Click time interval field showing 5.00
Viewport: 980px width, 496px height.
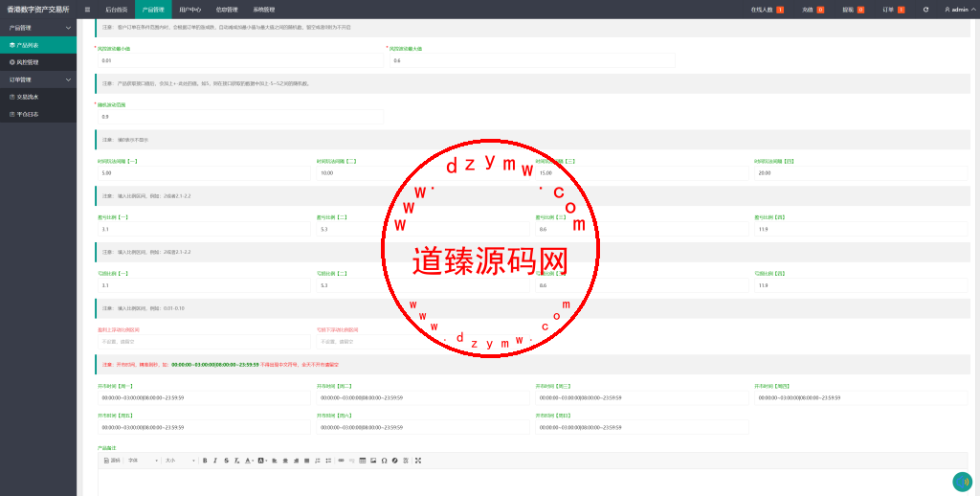point(204,172)
